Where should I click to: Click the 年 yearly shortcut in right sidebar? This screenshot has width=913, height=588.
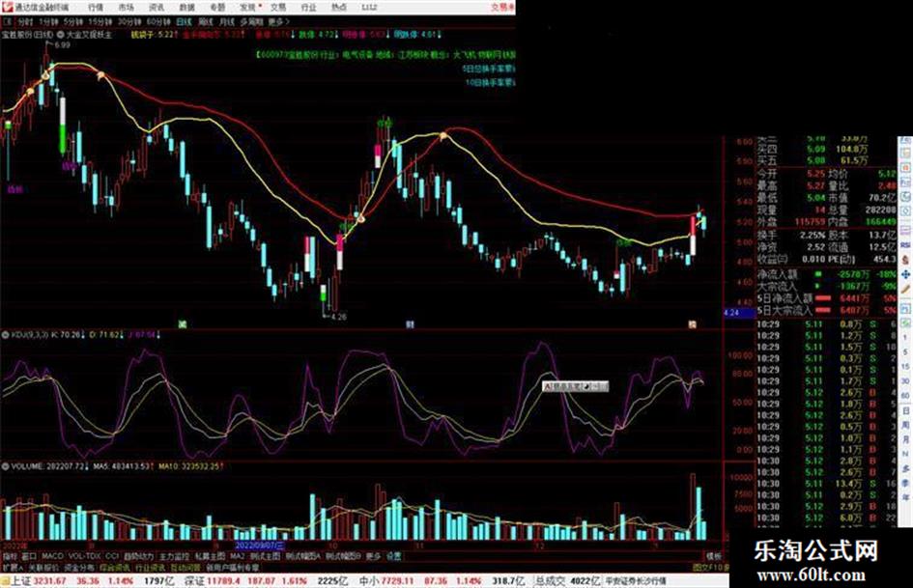[x=905, y=496]
